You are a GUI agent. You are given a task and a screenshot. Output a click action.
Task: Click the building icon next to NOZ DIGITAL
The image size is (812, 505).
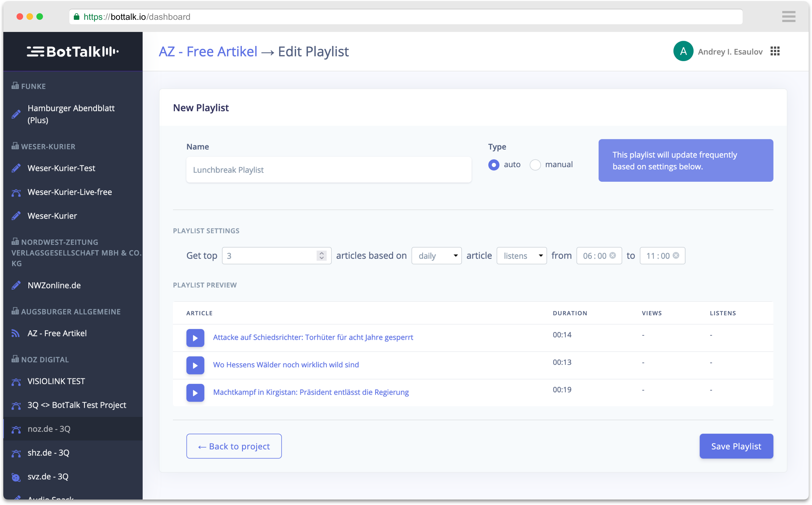tap(15, 359)
